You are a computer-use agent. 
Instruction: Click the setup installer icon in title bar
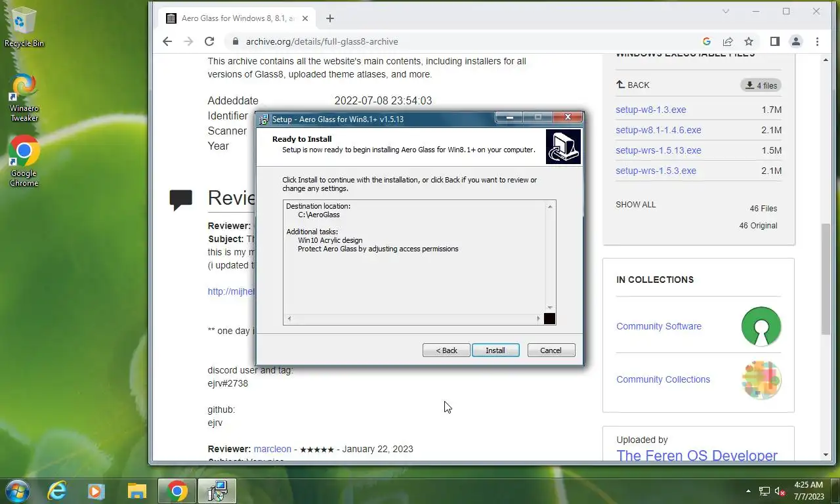point(264,119)
